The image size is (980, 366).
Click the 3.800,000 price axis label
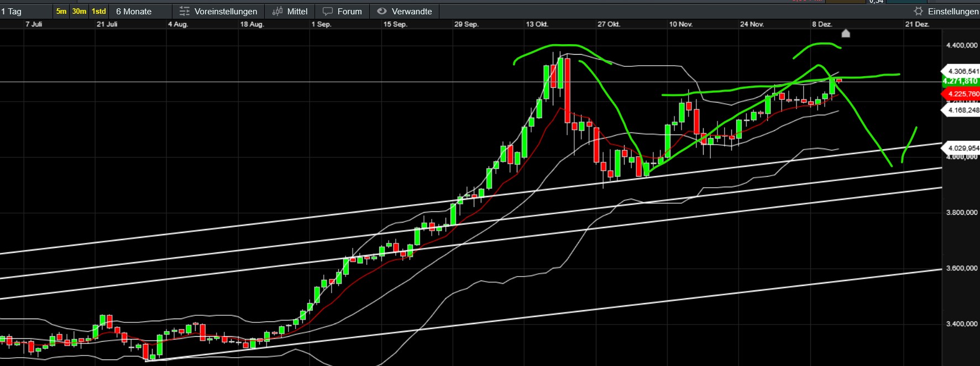coord(962,213)
